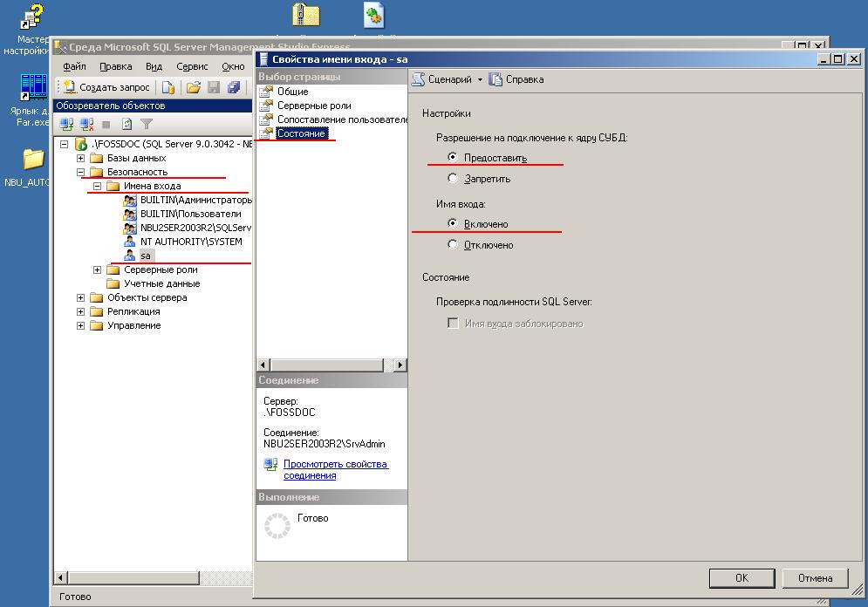Expand the Управление node
The width and height of the screenshot is (868, 607).
click(81, 325)
